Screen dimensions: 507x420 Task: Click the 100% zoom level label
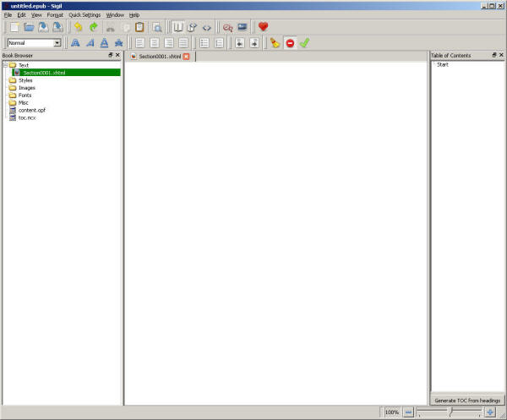pos(392,412)
